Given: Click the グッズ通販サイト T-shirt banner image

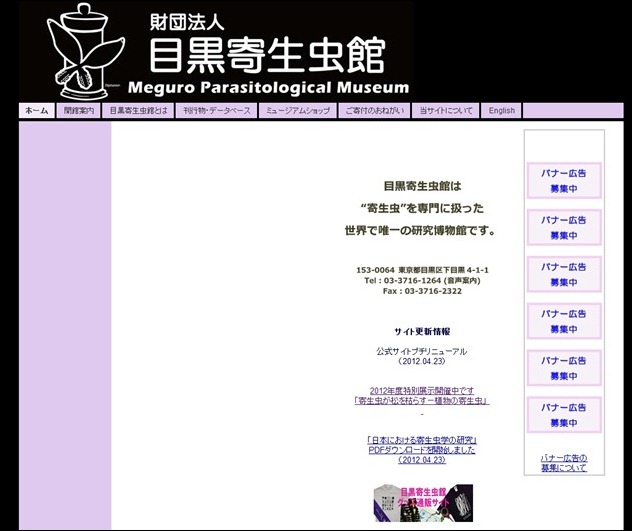Looking at the screenshot, I should pyautogui.click(x=423, y=503).
